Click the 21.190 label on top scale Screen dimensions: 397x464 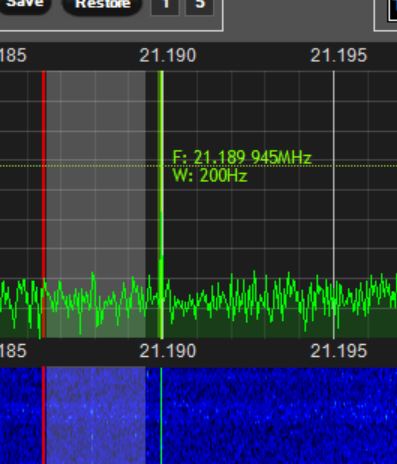click(168, 56)
